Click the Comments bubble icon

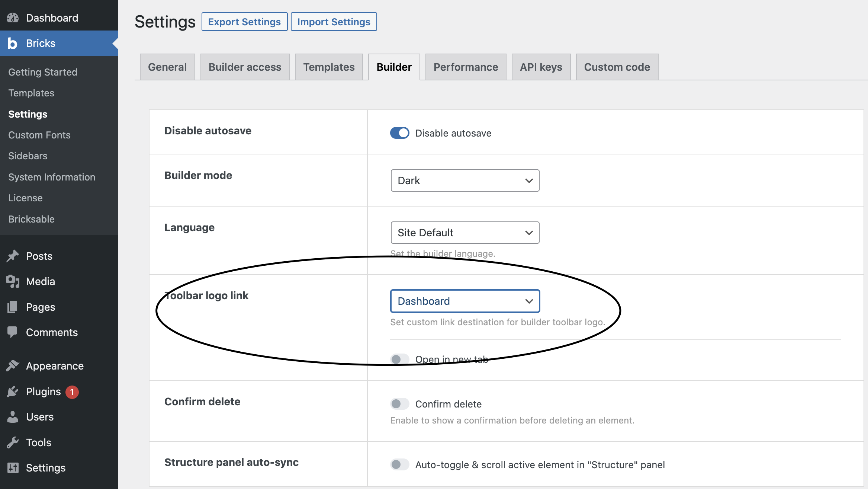point(13,332)
